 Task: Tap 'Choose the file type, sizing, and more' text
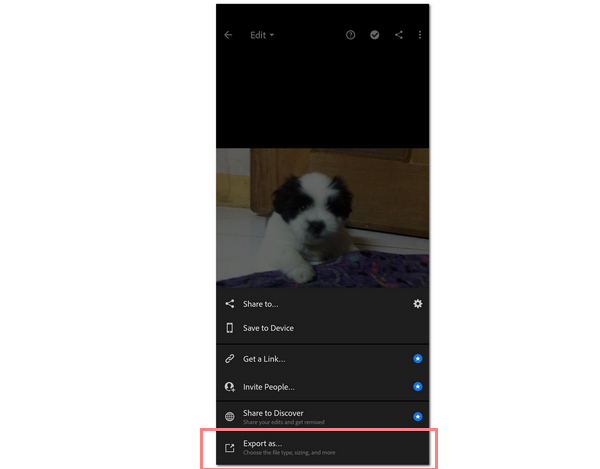tap(289, 453)
